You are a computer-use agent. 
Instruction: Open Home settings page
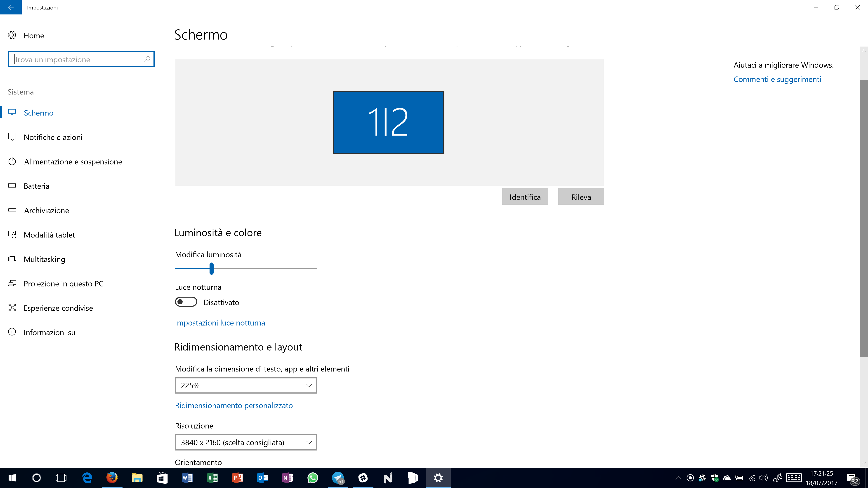coord(34,35)
